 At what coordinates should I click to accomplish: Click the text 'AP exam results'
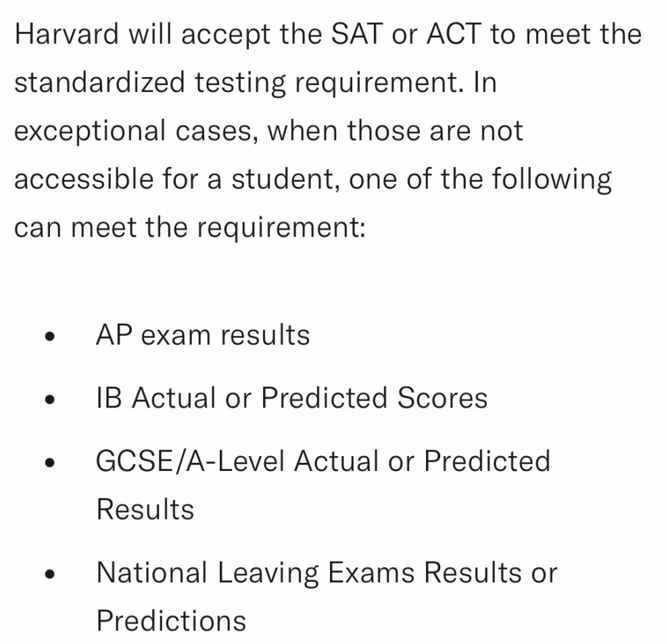pos(203,335)
